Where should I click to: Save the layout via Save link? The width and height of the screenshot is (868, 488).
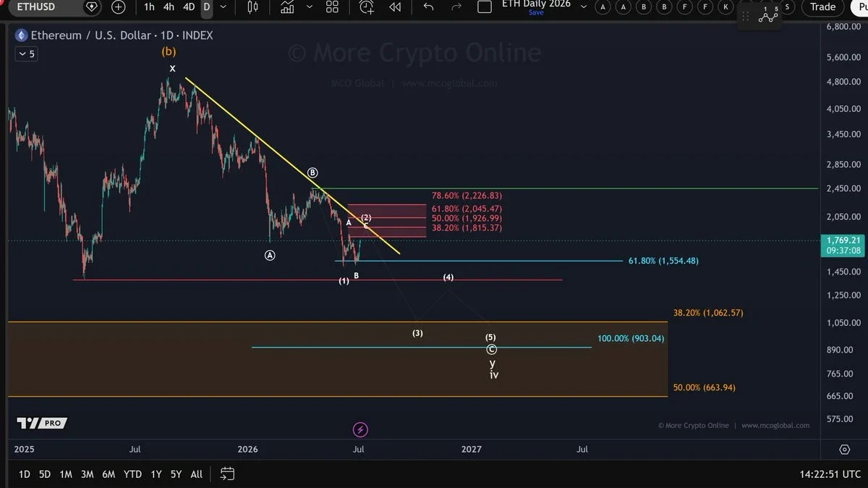pos(536,13)
